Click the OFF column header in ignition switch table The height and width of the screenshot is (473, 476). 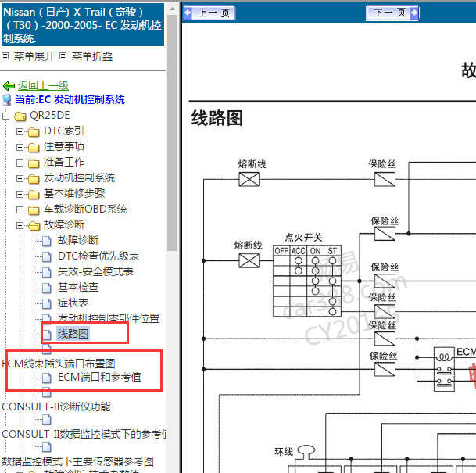pos(281,251)
